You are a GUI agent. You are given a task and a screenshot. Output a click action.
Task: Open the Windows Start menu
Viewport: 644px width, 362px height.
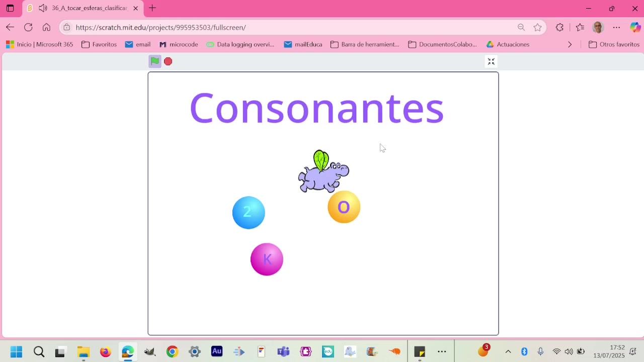(16, 351)
